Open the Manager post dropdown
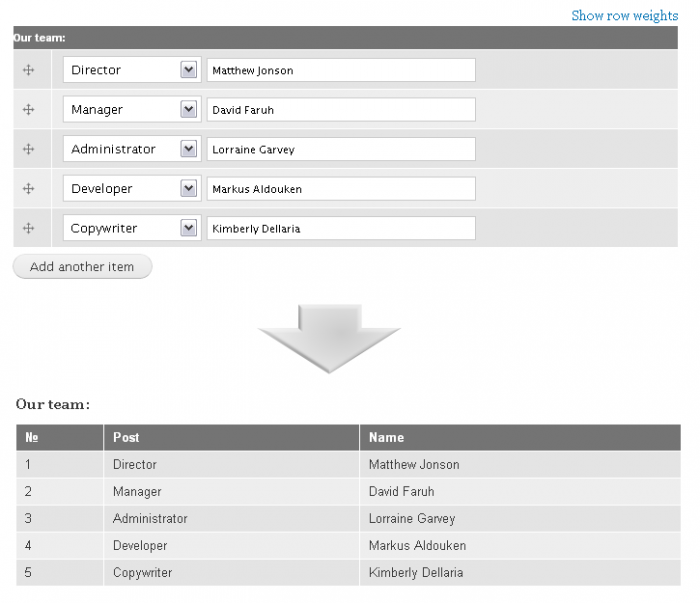Viewport: 700px width, 603px height. 132,109
